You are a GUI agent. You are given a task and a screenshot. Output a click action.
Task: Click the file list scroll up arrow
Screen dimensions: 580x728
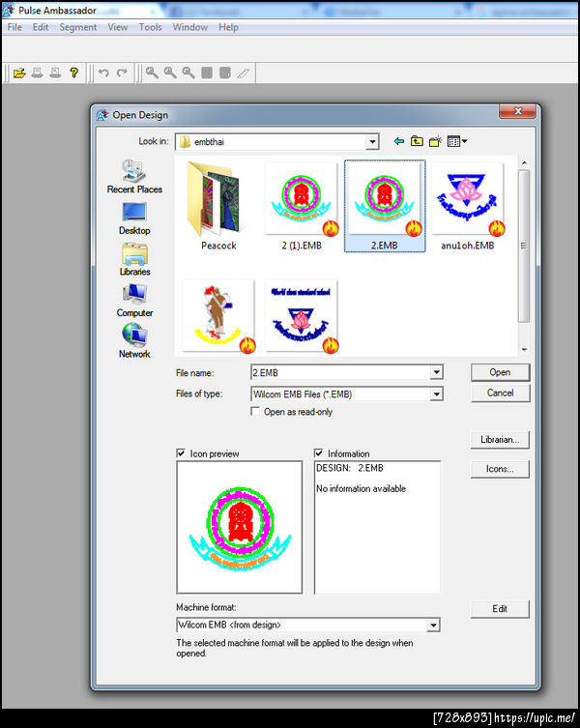(524, 163)
